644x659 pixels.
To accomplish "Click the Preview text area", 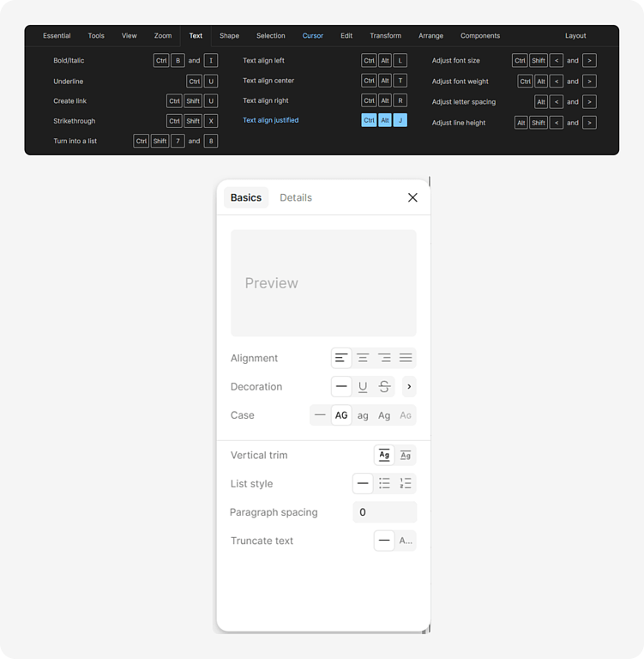I will coord(323,283).
